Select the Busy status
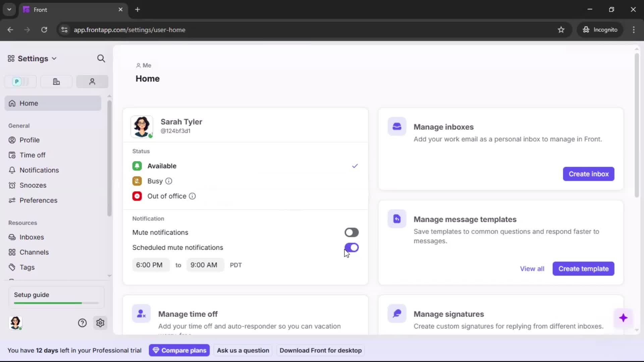 click(x=155, y=181)
